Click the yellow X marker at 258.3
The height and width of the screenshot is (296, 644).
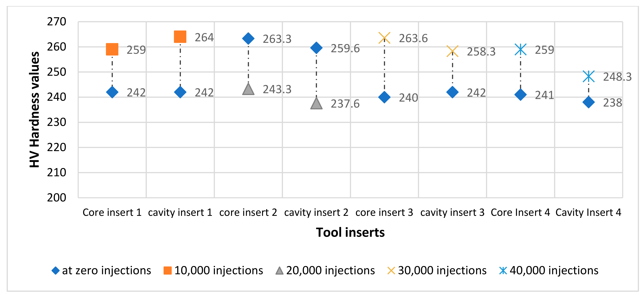452,51
